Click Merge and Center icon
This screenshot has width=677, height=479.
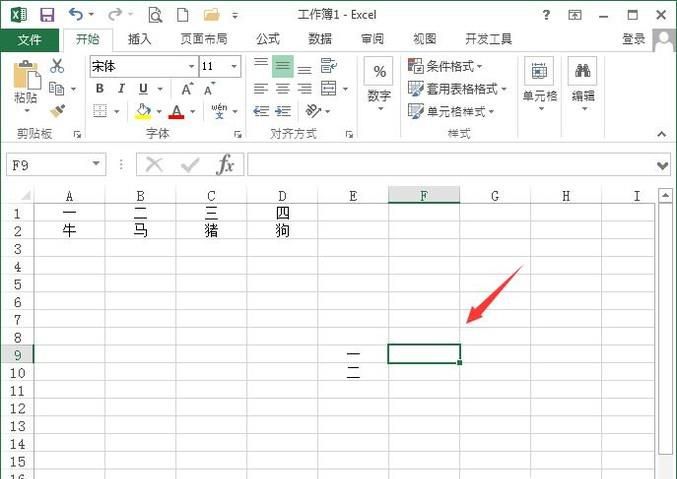coord(329,89)
